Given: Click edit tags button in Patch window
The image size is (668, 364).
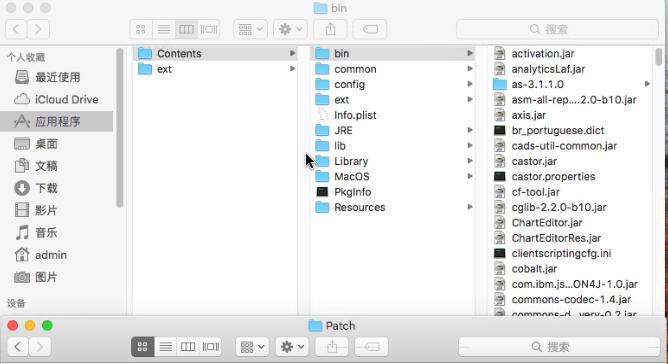Looking at the screenshot, I should click(371, 347).
